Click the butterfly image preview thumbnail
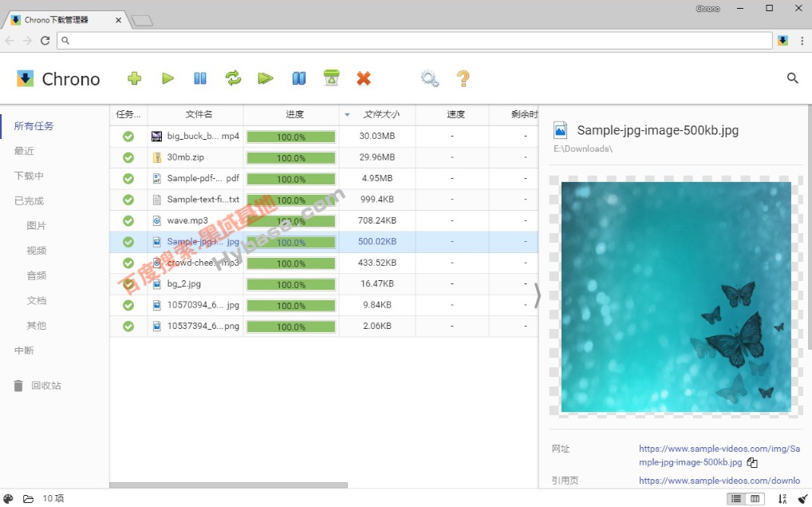 point(676,296)
